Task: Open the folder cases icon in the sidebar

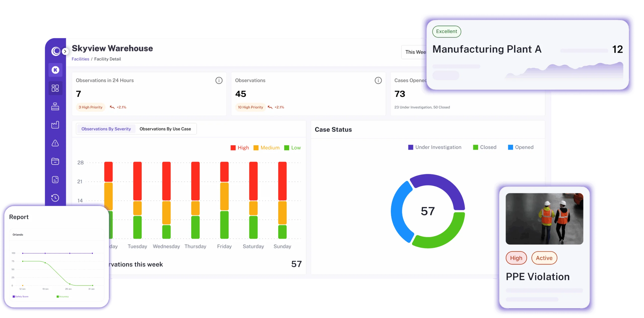Action: pos(55,161)
